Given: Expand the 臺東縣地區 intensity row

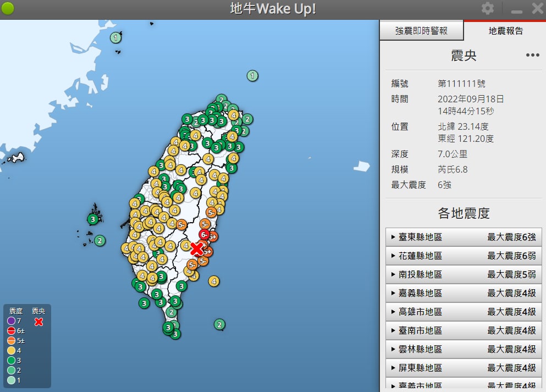Looking at the screenshot, I should [464, 237].
